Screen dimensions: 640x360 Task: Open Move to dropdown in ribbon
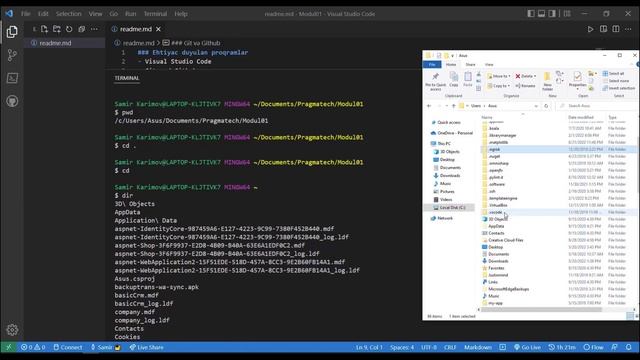(498, 76)
